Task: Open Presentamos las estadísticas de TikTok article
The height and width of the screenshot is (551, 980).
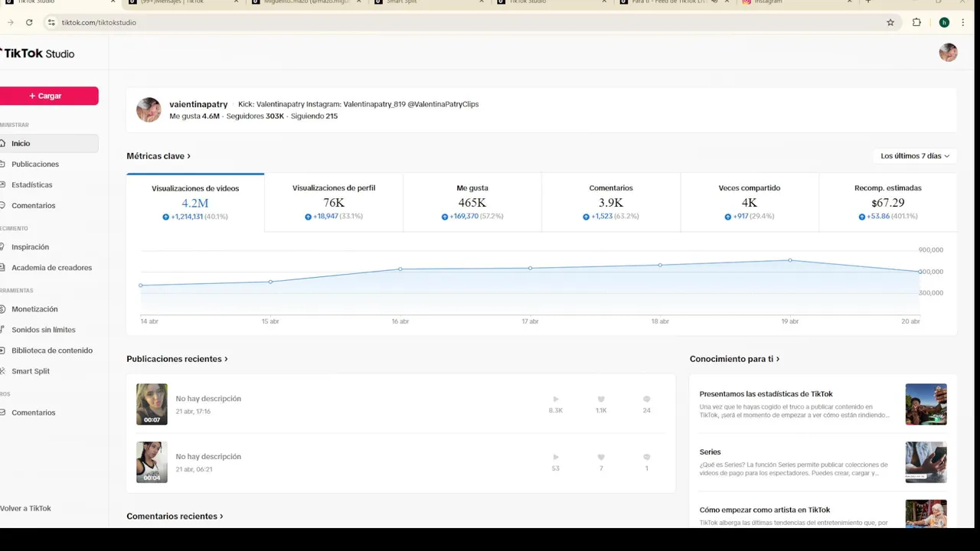Action: click(766, 393)
